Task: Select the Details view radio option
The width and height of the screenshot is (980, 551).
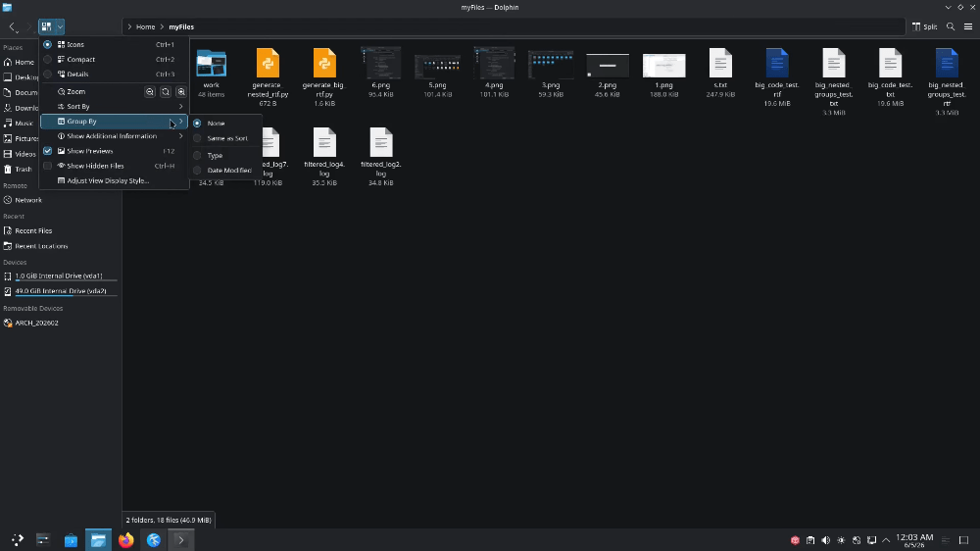Action: click(x=47, y=74)
